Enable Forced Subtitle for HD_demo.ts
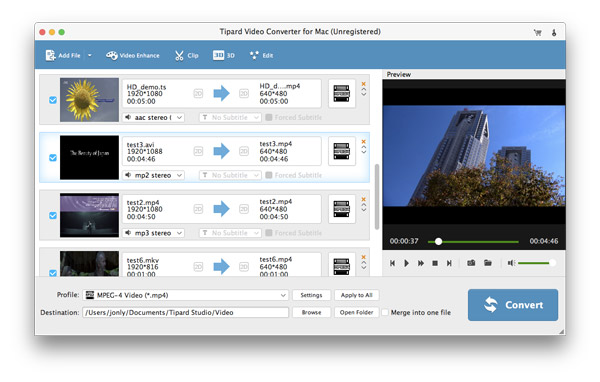 (269, 117)
